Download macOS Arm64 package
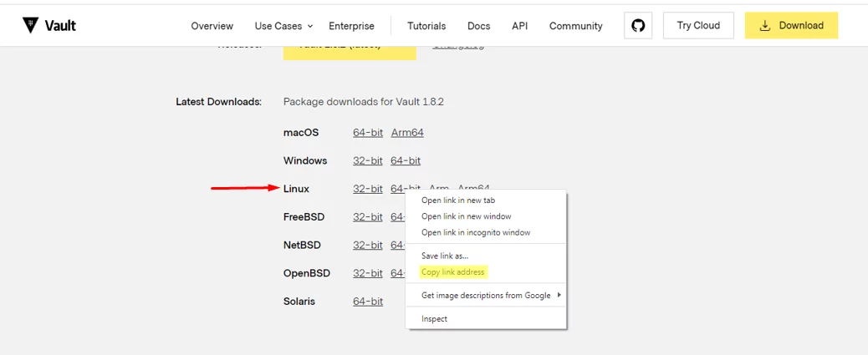Viewport: 868px width, 355px height. click(x=407, y=133)
